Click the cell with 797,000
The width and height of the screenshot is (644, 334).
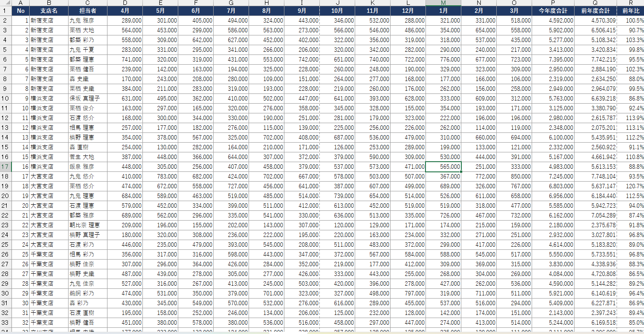pos(408,293)
